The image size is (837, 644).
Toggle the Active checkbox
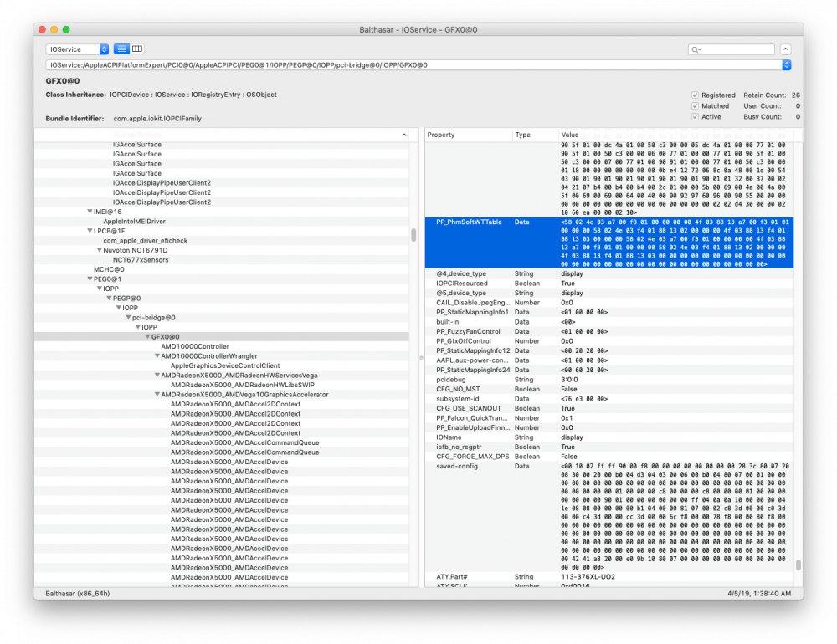pos(695,116)
